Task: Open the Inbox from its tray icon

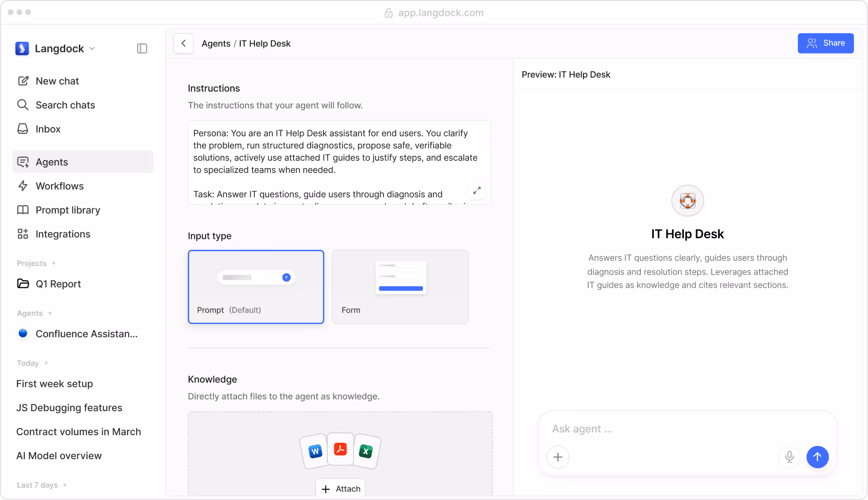Action: [23, 129]
